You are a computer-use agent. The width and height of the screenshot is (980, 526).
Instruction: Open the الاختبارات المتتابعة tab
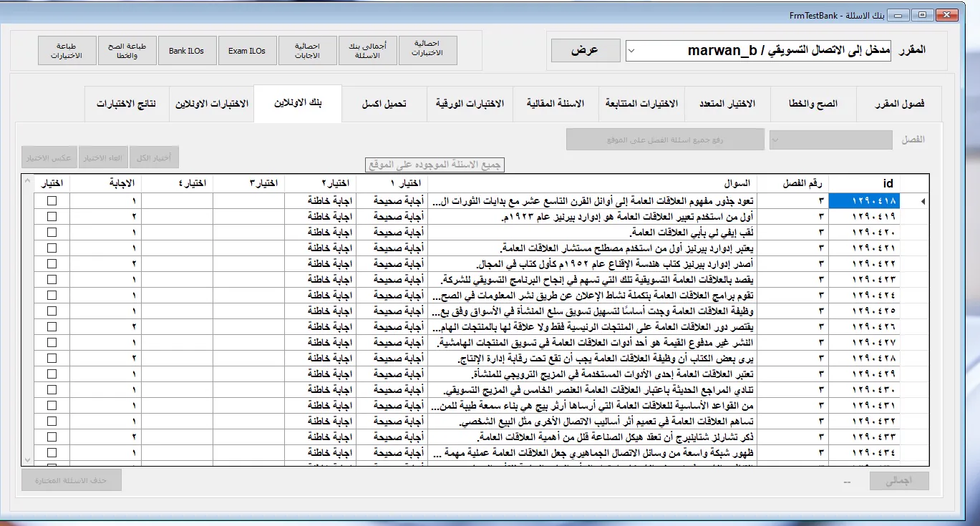point(641,104)
